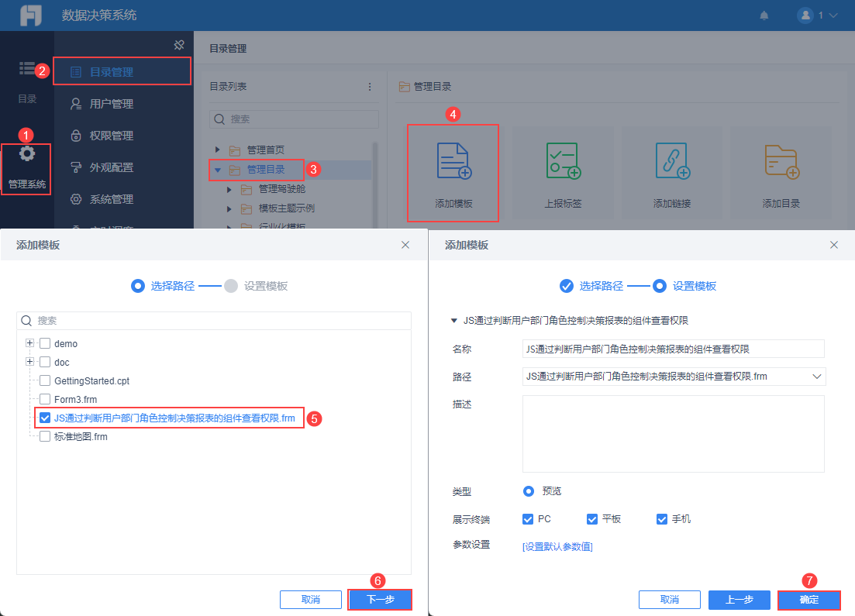
Task: Click the application logo in header
Action: pos(30,15)
